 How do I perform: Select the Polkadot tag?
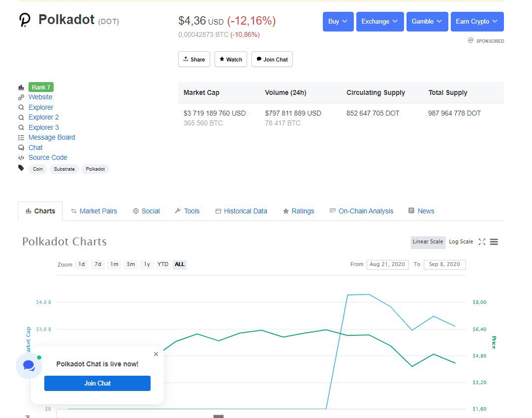[95, 169]
